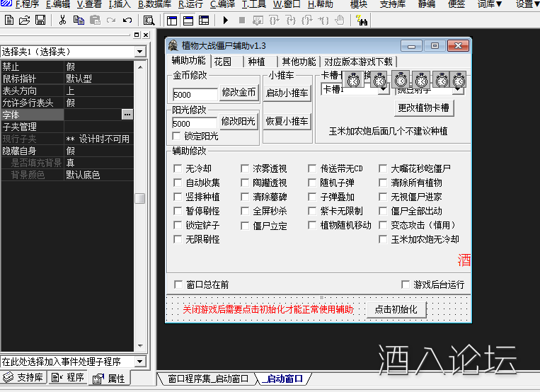Screen dimensions: 540x392
Task: Click the Open file folder icon
Action: 24,20
